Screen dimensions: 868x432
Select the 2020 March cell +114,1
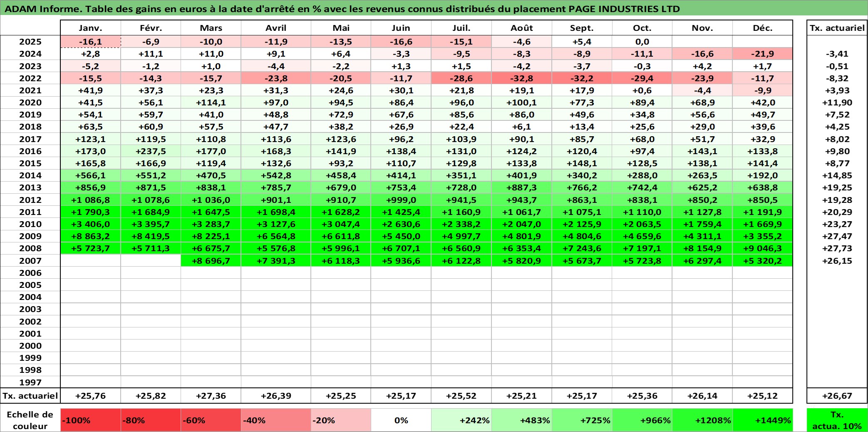211,102
